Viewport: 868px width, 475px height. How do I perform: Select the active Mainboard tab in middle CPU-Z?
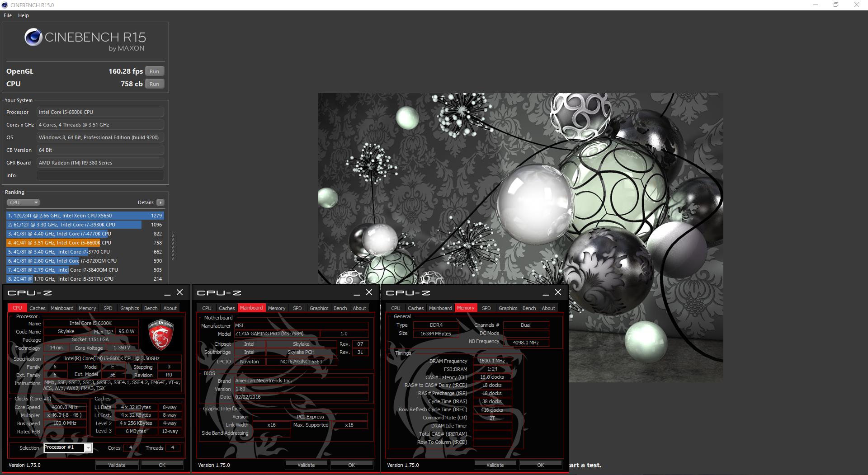[x=251, y=308]
